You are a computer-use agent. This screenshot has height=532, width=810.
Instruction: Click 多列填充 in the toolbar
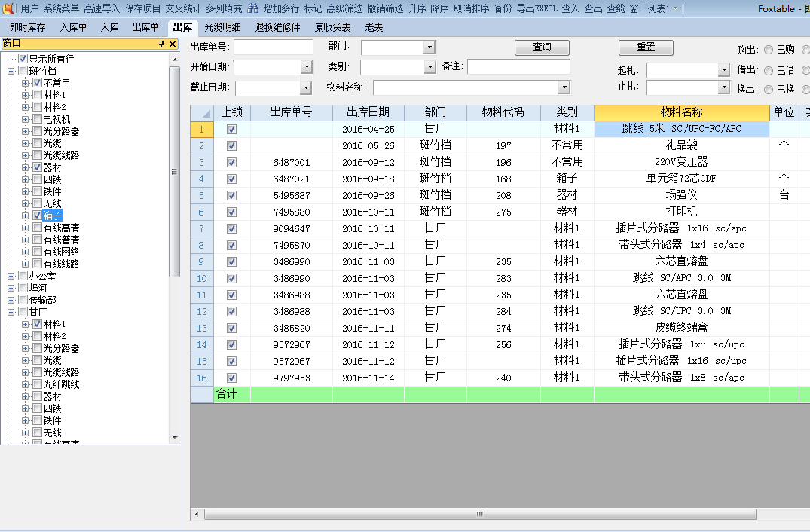[x=224, y=8]
